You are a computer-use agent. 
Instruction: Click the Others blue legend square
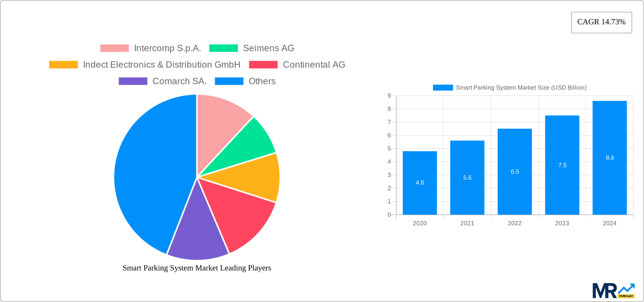coord(229,81)
